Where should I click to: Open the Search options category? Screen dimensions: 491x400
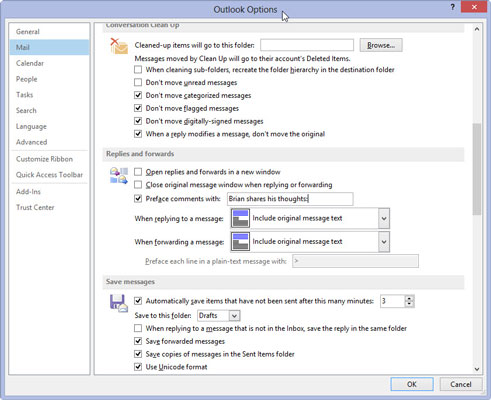[x=49, y=110]
